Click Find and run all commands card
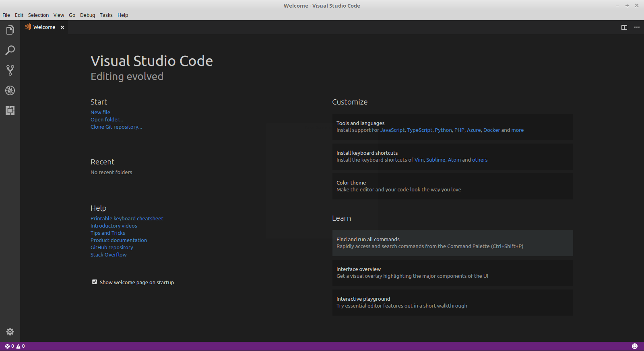The image size is (644, 351). [452, 243]
